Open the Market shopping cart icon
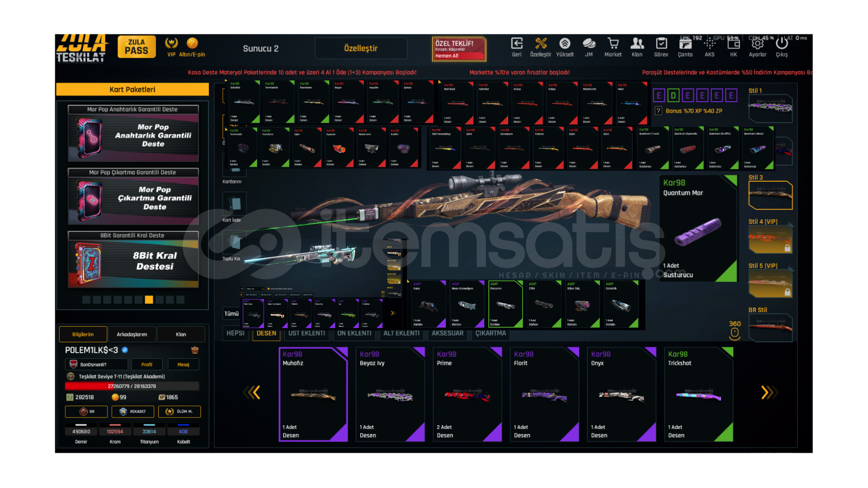Screen dimensions: 868x488 point(613,44)
